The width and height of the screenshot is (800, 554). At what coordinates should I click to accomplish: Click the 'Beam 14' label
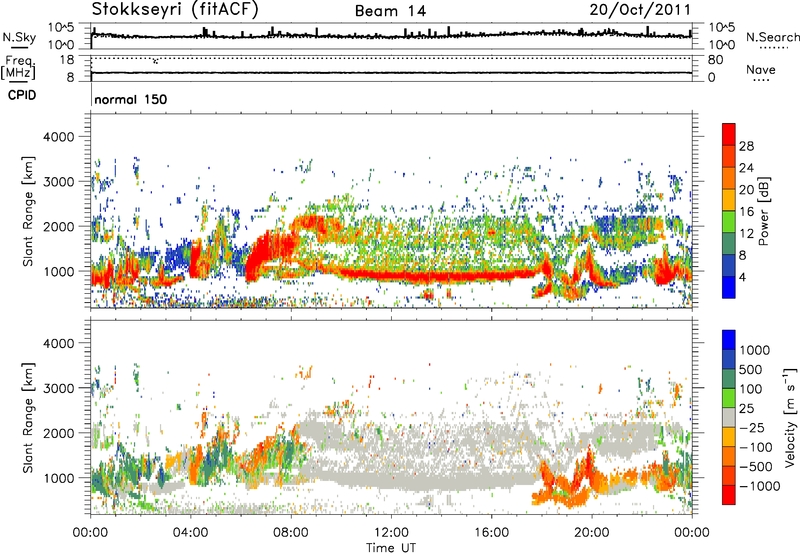(x=390, y=11)
